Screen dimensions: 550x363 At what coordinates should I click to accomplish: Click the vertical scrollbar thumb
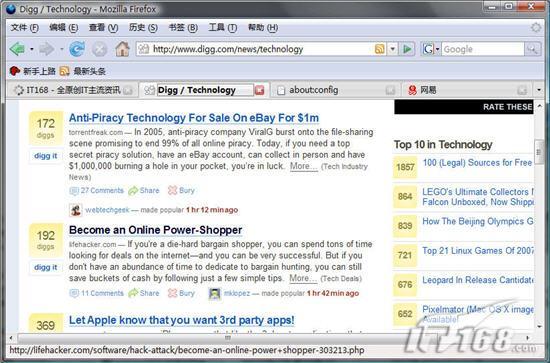pos(539,152)
